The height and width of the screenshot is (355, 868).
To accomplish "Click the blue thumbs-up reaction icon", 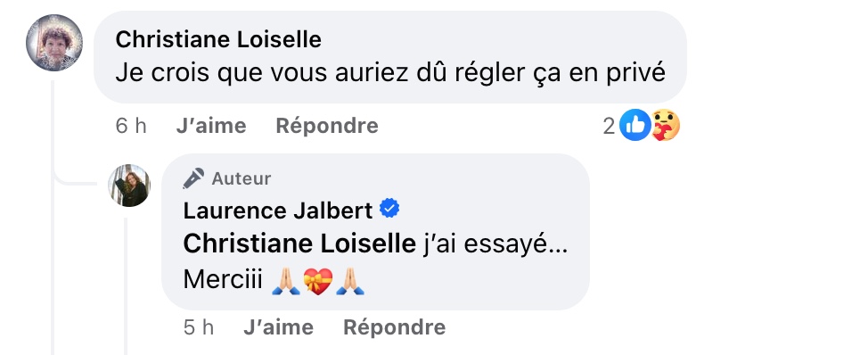I will 635,125.
